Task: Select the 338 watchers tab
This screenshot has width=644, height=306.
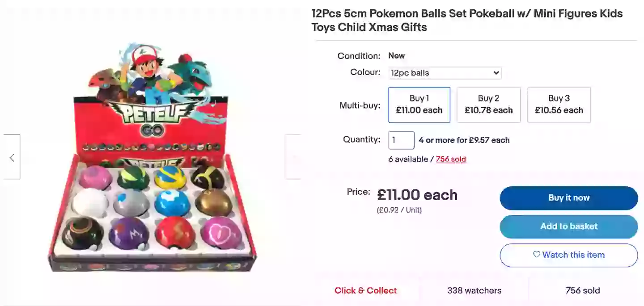Action: pos(474,290)
